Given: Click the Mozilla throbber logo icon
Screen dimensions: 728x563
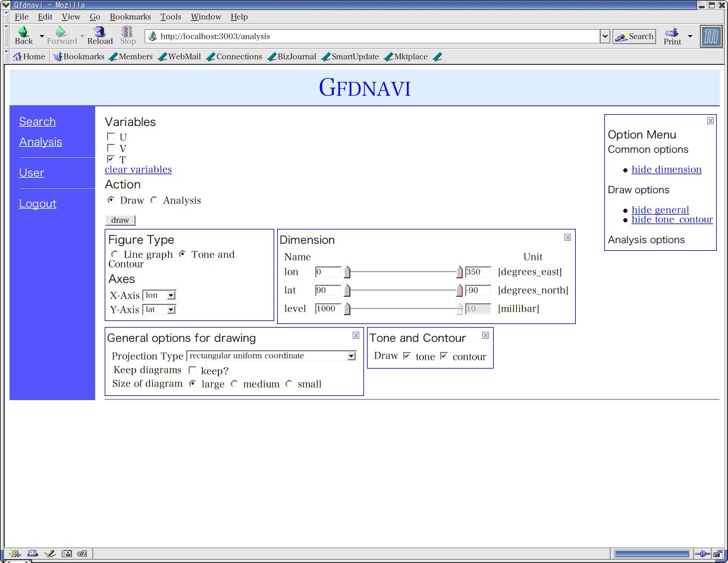Looking at the screenshot, I should click(x=711, y=36).
